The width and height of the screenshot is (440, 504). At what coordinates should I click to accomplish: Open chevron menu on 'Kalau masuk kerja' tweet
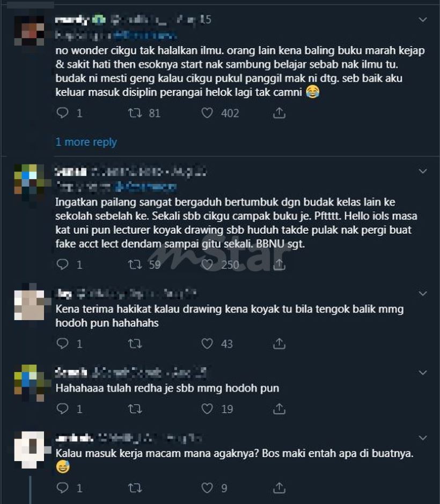tap(423, 438)
